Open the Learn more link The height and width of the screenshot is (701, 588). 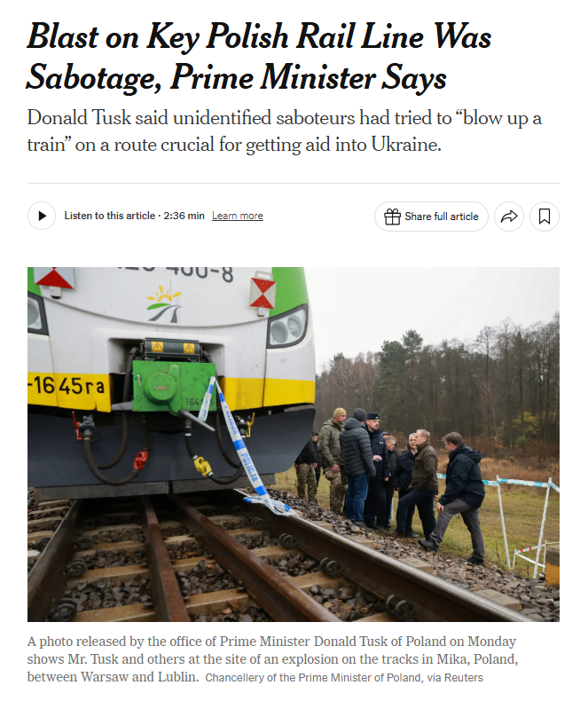coord(238,216)
